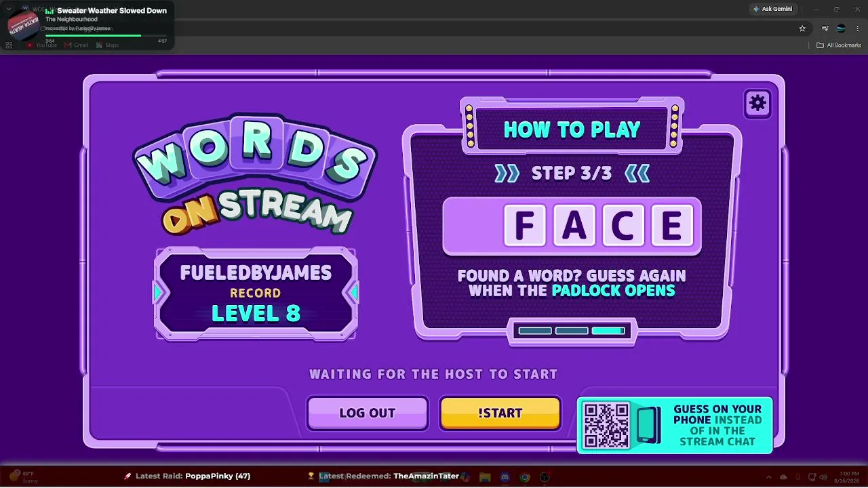This screenshot has width=868, height=488.
Task: Click the song progress bar overlay
Action: pos(106,35)
